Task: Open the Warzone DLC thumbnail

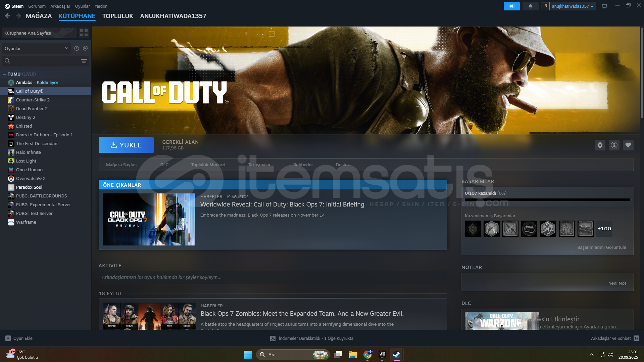Action: click(x=502, y=321)
